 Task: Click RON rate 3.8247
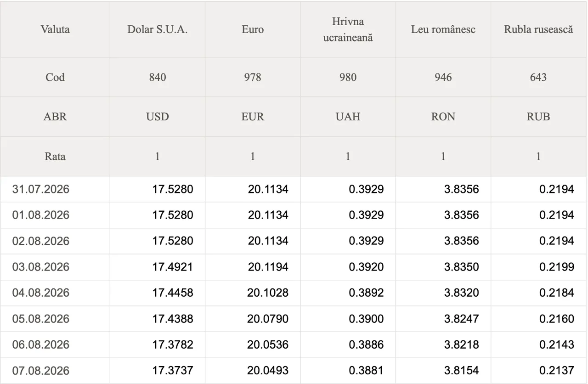pyautogui.click(x=461, y=319)
